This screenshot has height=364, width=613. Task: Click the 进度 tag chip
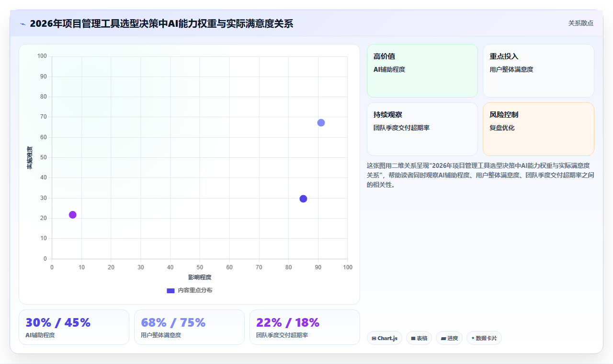coord(449,338)
